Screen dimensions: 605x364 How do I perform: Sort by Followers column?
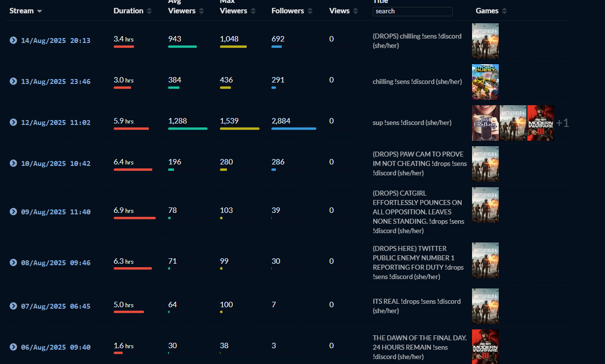[292, 11]
